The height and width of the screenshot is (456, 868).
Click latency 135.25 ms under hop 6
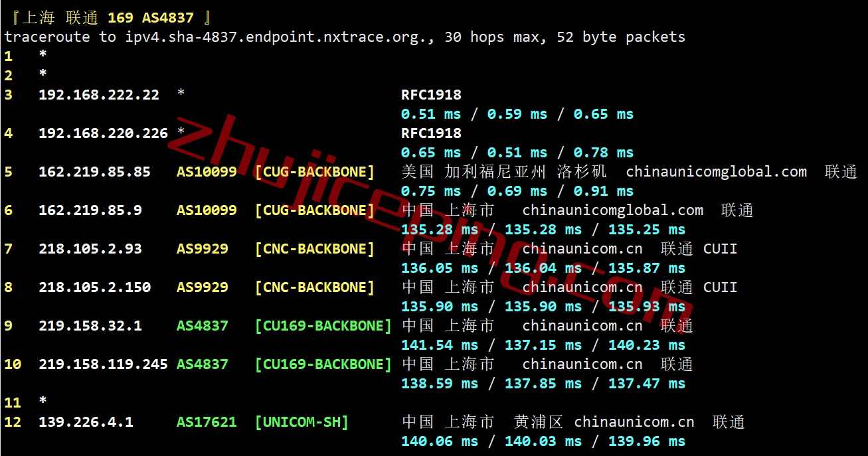click(647, 230)
